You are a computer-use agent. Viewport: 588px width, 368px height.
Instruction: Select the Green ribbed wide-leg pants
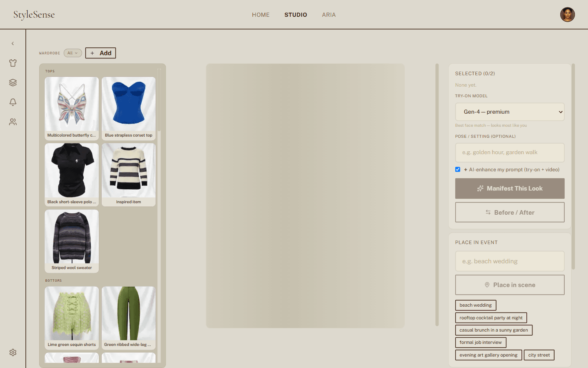point(129,318)
